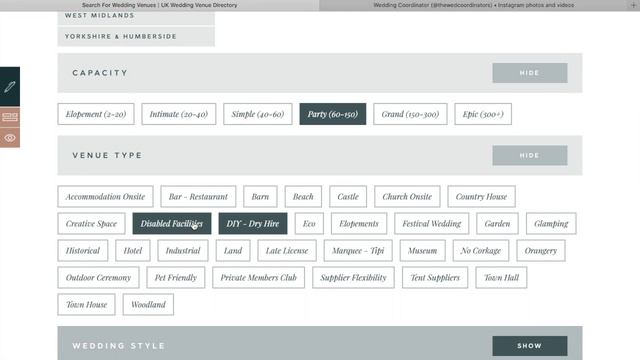The width and height of the screenshot is (640, 360).
Task: Filter by Town Hall
Action: click(x=501, y=278)
